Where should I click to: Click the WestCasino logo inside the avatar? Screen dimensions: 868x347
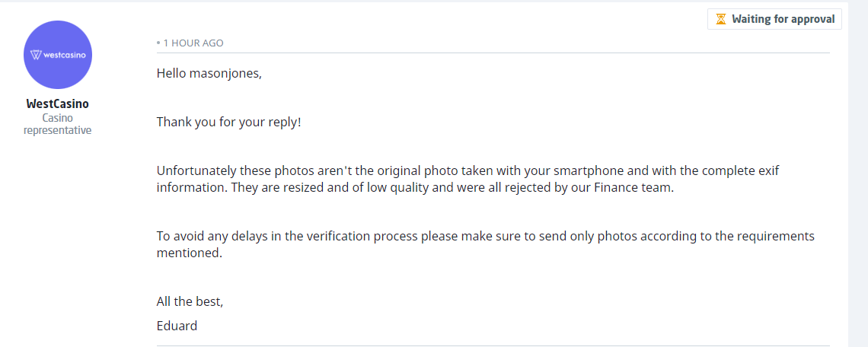coord(58,55)
